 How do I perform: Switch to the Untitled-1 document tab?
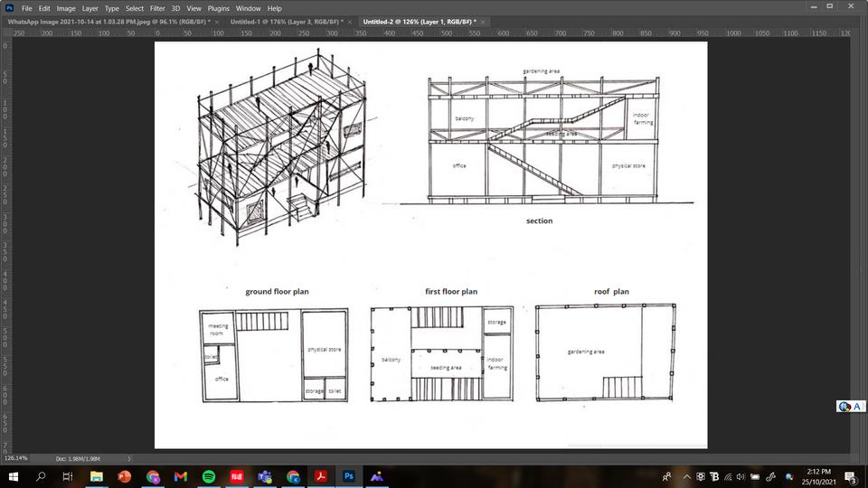[287, 22]
